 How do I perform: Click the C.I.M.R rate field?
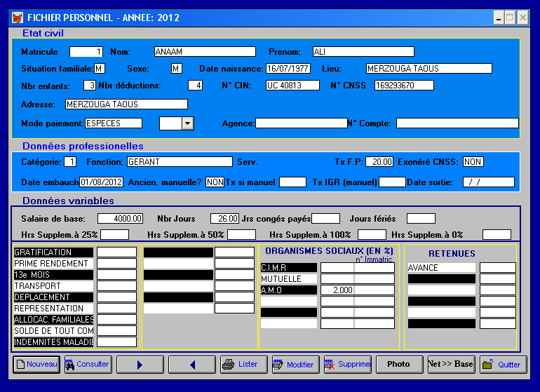pos(337,268)
